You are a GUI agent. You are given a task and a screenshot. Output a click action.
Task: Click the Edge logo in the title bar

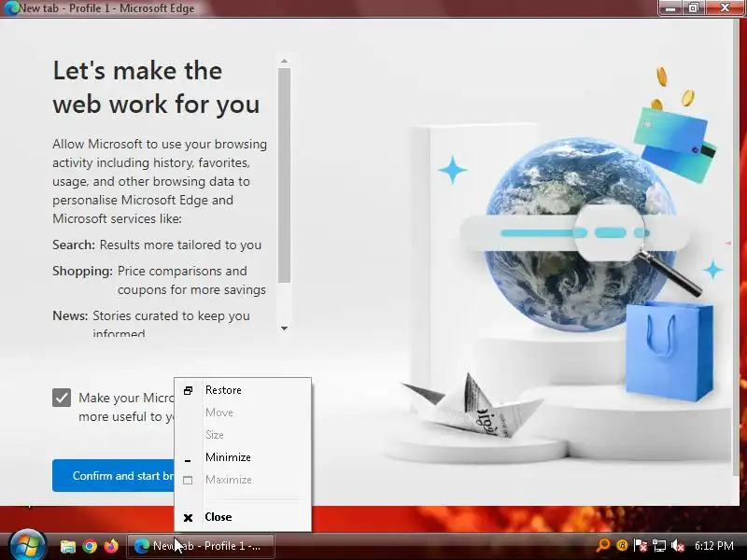click(10, 8)
